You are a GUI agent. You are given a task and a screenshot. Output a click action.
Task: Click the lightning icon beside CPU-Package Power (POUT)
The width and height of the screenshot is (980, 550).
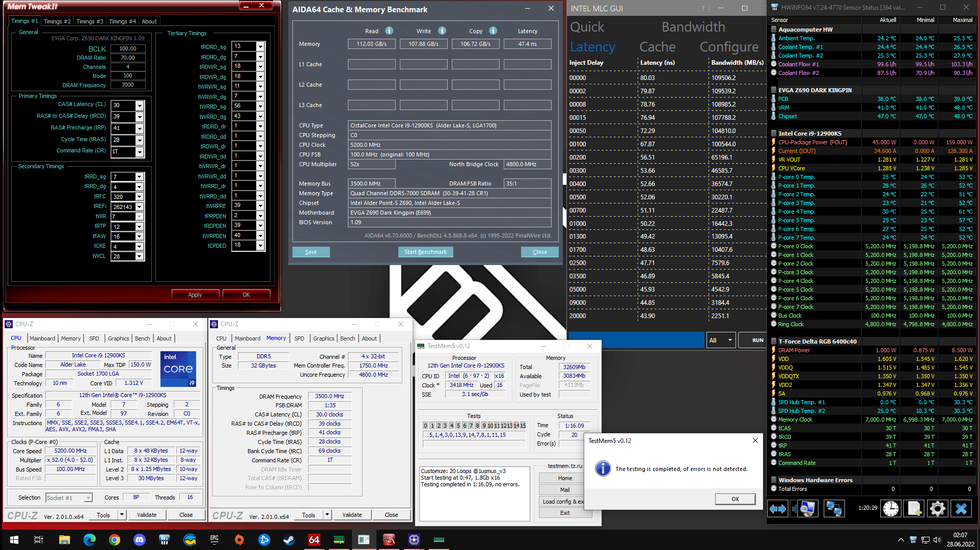774,142
